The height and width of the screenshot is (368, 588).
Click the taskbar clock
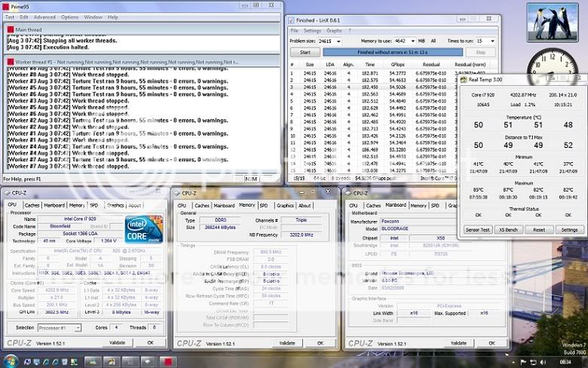point(565,362)
